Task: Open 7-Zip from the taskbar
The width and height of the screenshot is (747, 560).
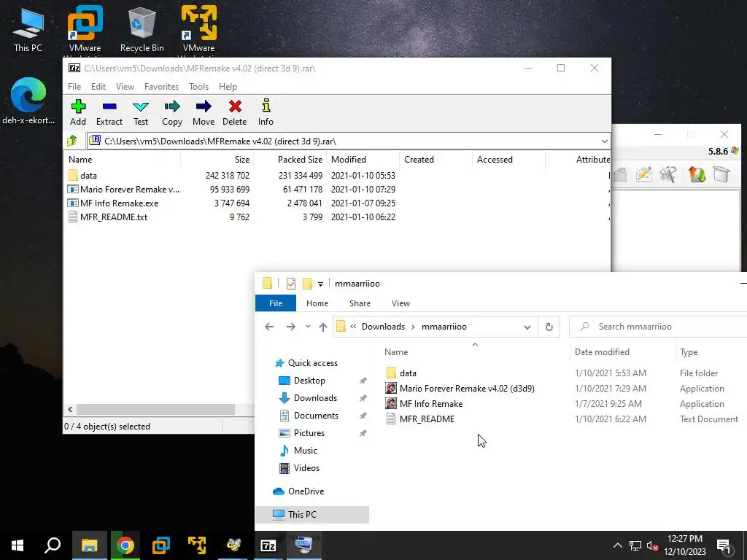Action: pyautogui.click(x=268, y=545)
